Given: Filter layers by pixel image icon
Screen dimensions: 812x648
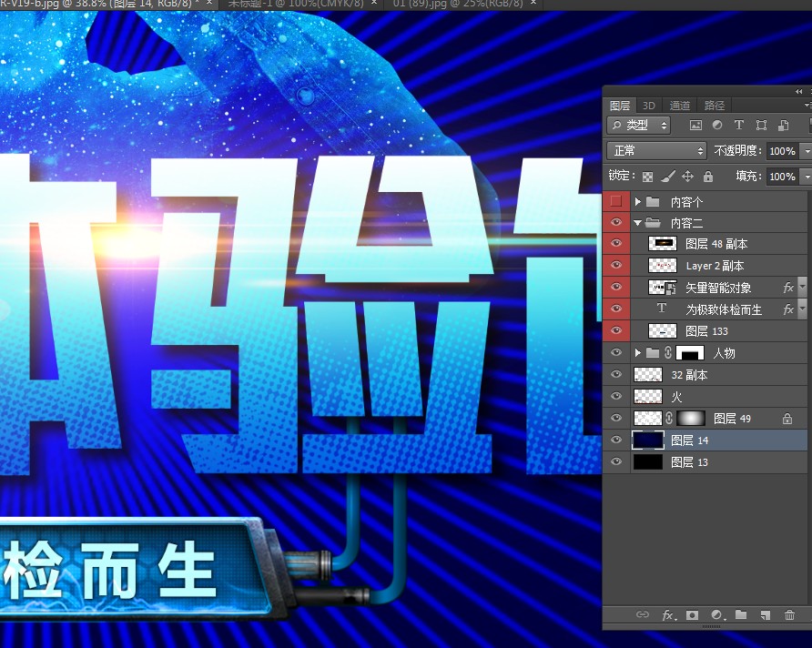Looking at the screenshot, I should tap(695, 125).
